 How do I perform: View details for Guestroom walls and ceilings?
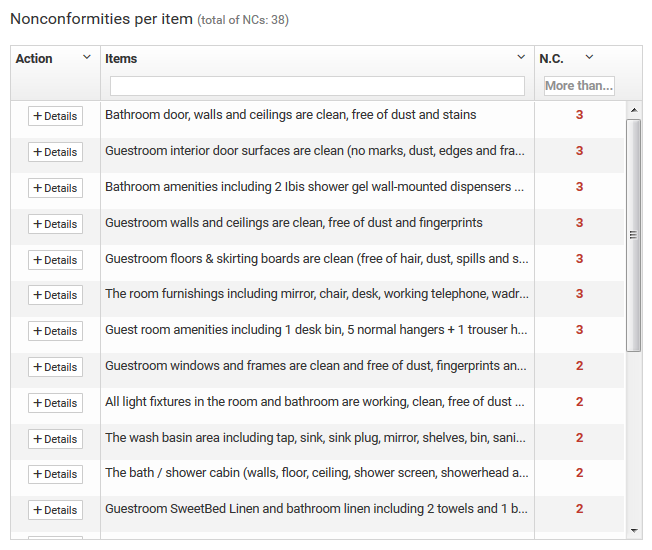(x=55, y=224)
